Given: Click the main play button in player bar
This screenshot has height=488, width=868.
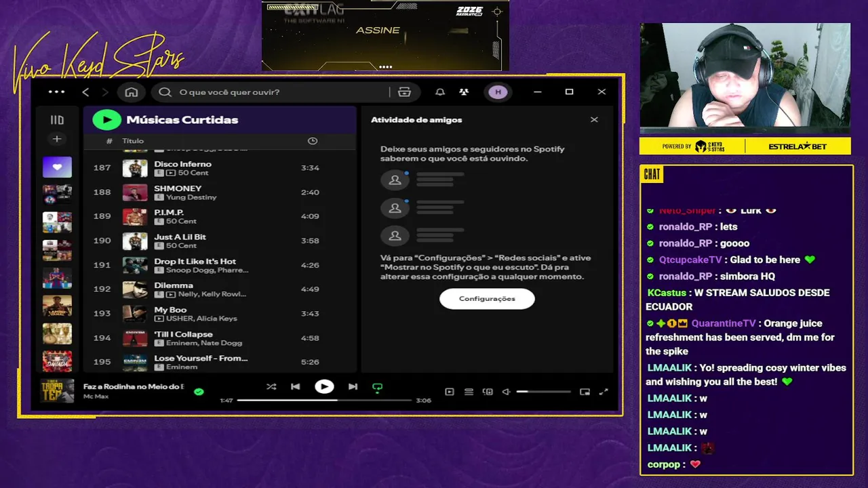Looking at the screenshot, I should pos(324,387).
